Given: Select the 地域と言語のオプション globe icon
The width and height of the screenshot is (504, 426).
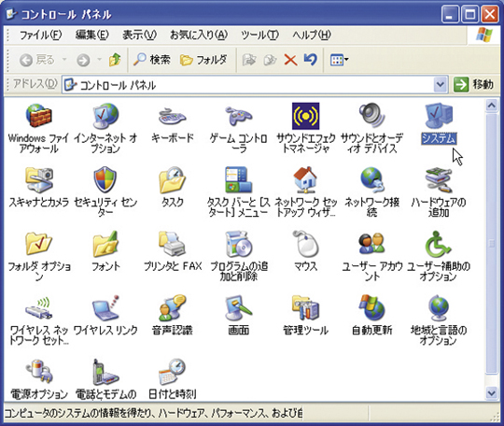Looking at the screenshot, I should [x=439, y=307].
